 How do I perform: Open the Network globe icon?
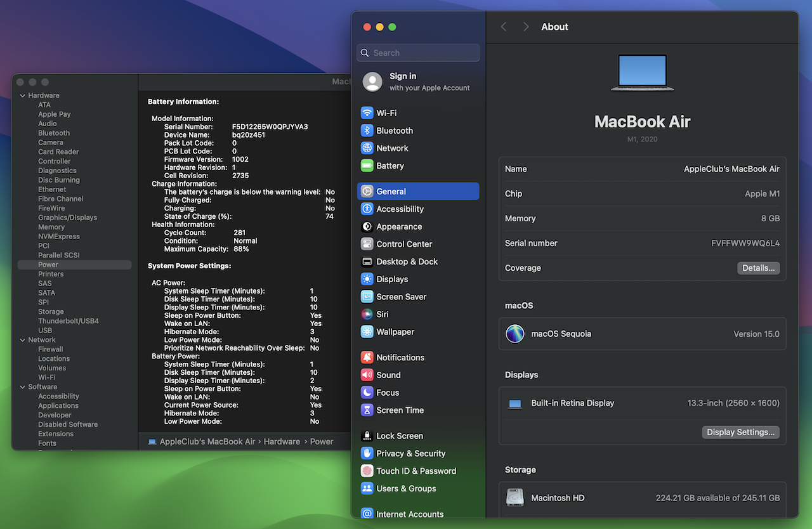click(x=367, y=148)
